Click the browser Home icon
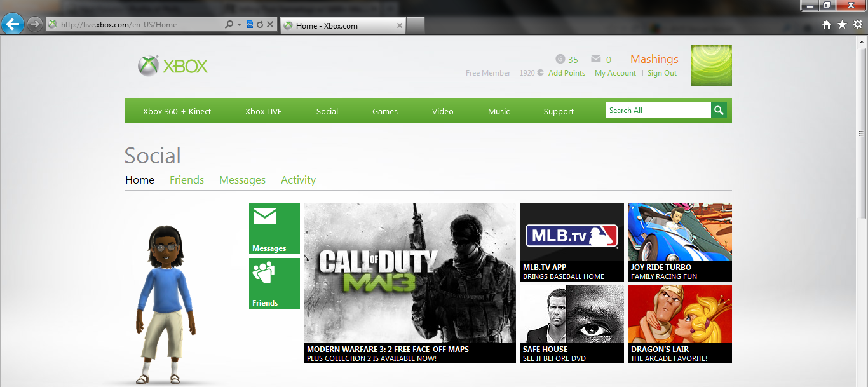 click(x=827, y=24)
